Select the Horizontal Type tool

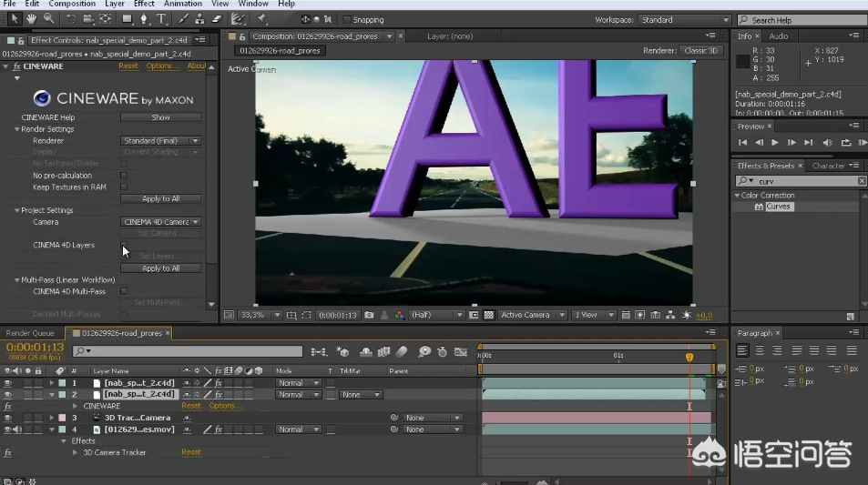click(x=161, y=19)
